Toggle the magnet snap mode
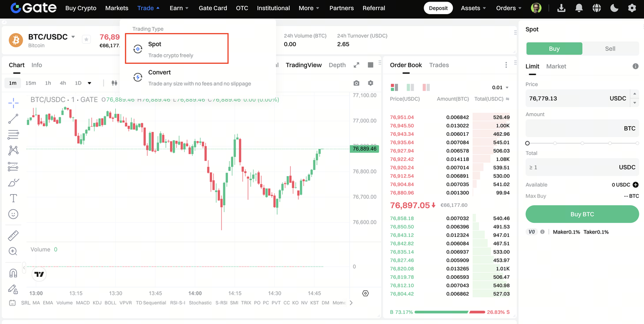This screenshot has width=644, height=324. tap(14, 273)
